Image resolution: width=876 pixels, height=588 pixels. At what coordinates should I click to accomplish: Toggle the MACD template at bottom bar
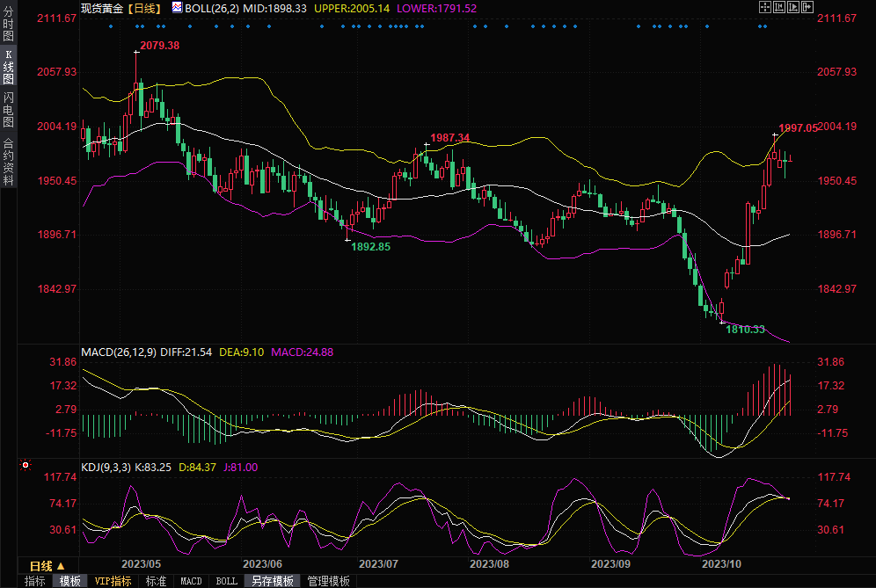coord(191,581)
